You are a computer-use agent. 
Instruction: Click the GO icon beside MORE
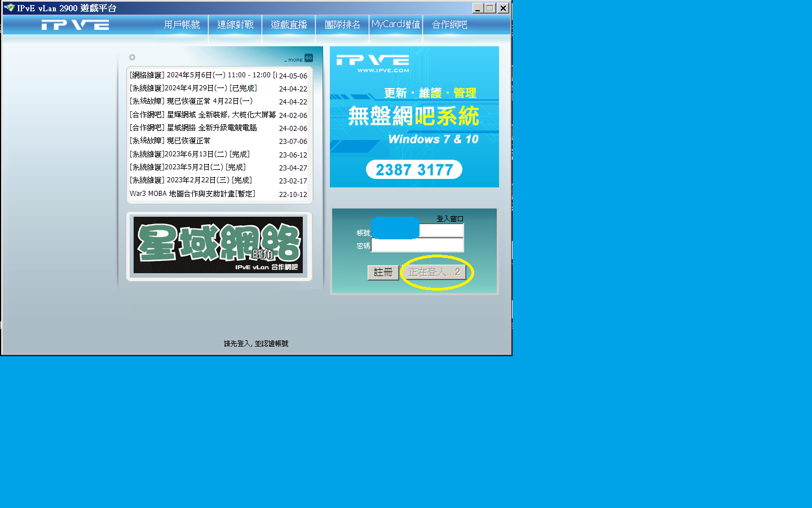pos(308,58)
